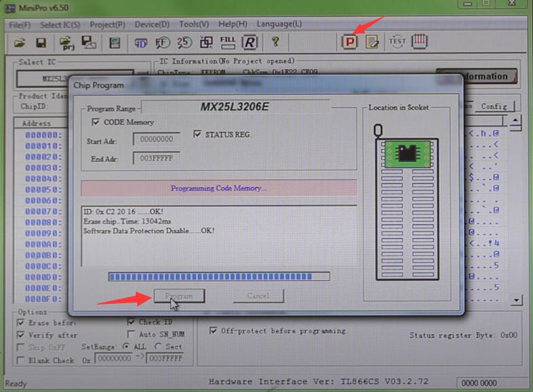Viewport: 533px width, 392px height.
Task: Select the Sect SetRange radio button
Action: 158,347
